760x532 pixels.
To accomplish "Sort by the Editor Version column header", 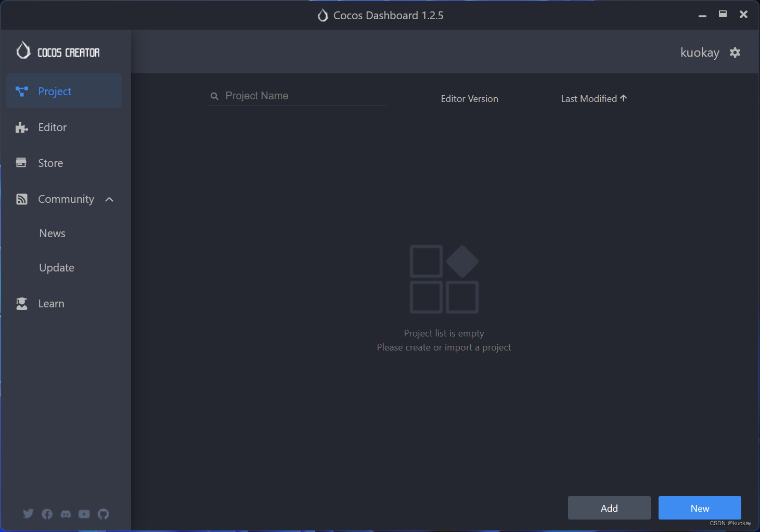I will point(469,99).
